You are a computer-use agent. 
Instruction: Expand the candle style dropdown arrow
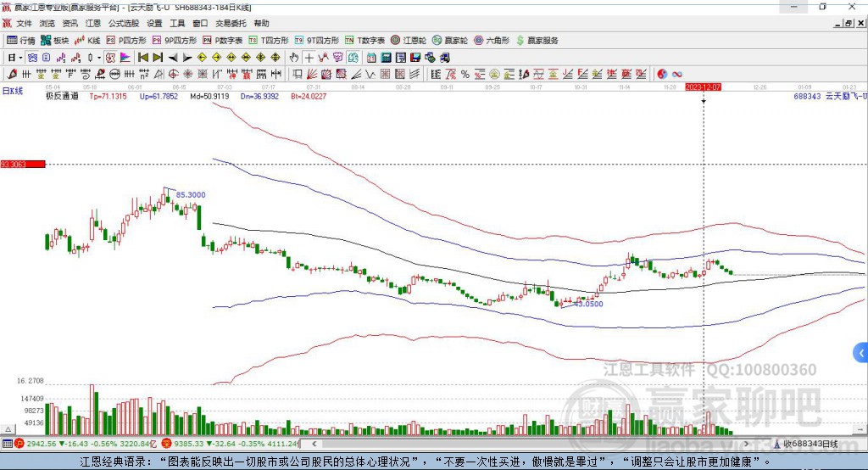click(99, 58)
